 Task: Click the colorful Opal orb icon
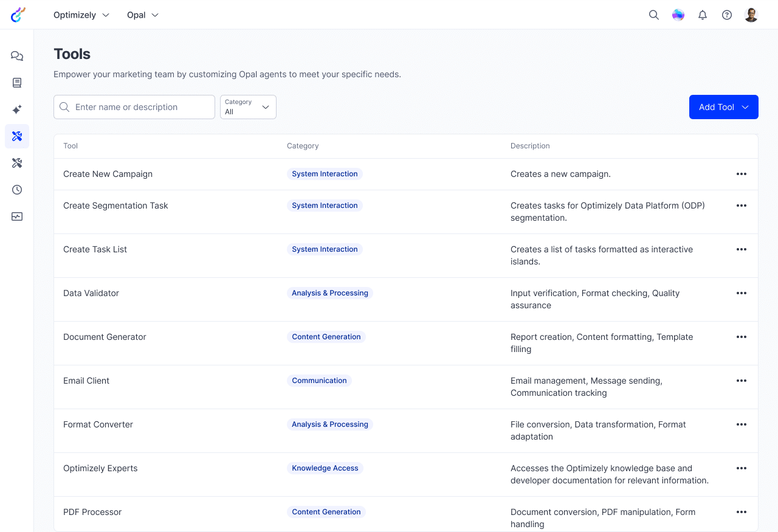[x=678, y=15]
